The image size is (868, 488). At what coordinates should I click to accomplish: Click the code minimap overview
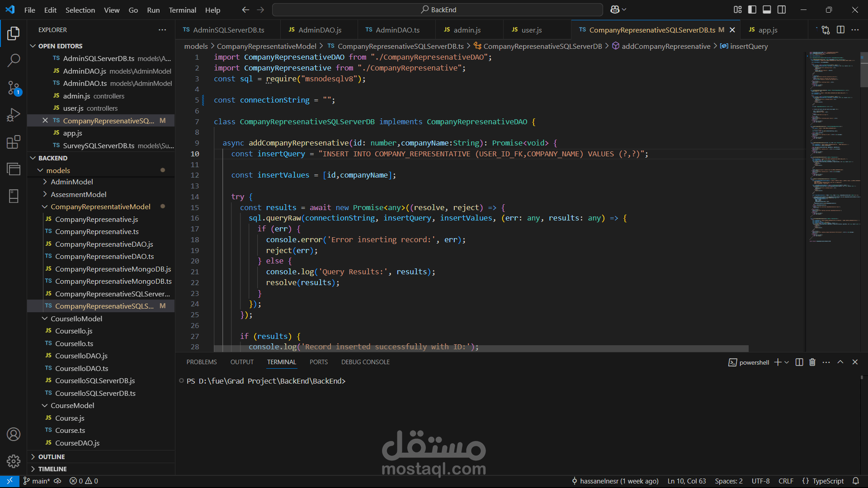[x=834, y=147]
